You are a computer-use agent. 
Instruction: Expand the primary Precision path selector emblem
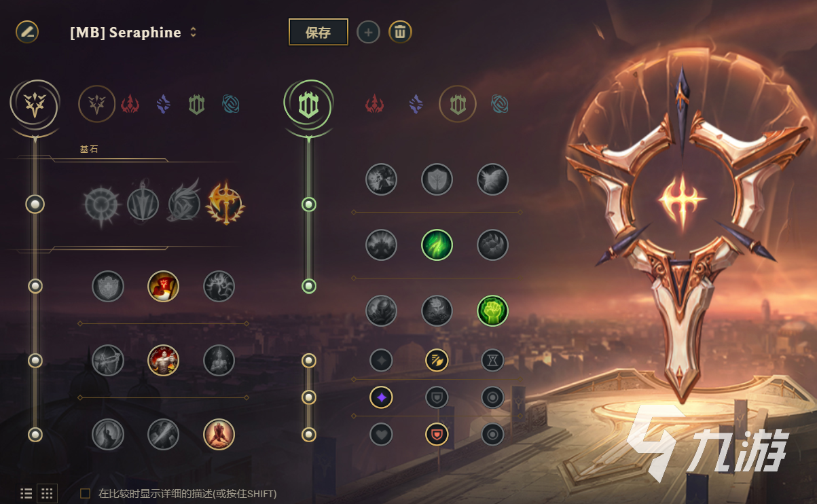tap(35, 104)
